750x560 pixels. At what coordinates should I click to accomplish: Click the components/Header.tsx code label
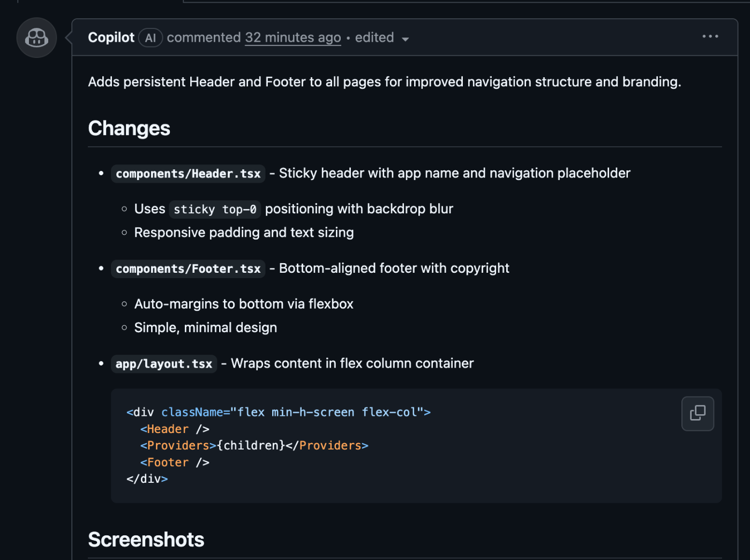click(188, 174)
